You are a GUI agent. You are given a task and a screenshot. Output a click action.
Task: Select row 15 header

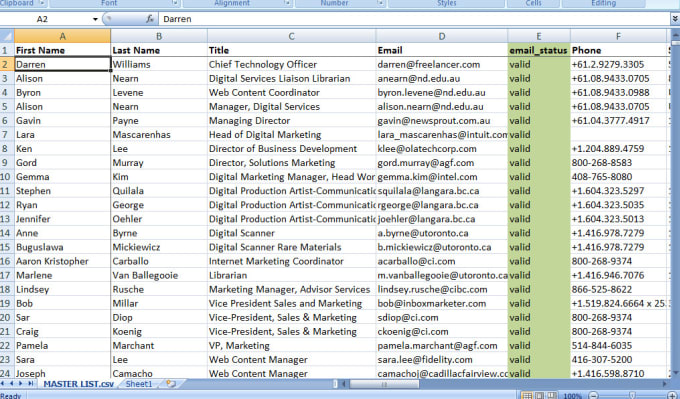[x=7, y=247]
